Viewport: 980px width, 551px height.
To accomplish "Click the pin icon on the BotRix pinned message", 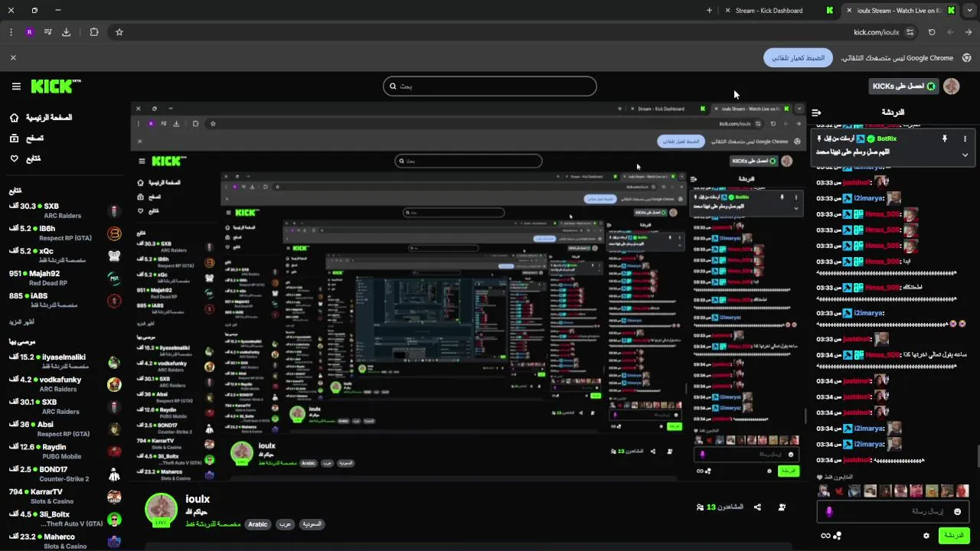I will tap(944, 139).
